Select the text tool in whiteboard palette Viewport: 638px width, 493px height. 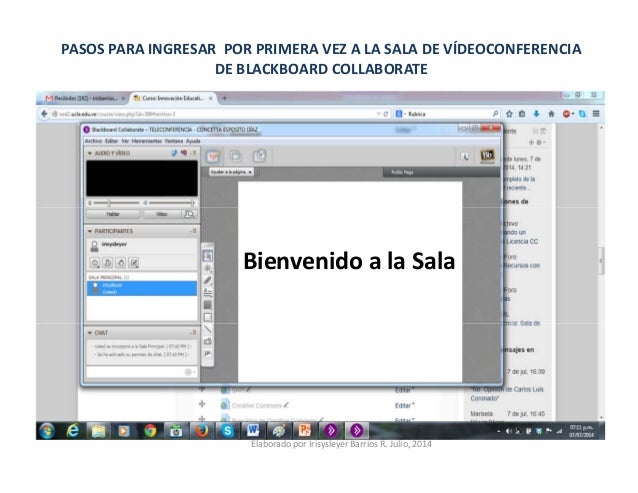(208, 292)
